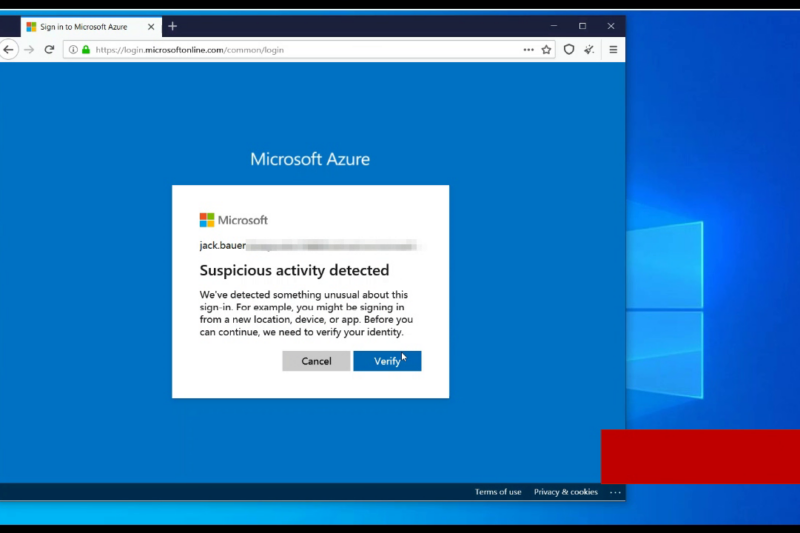Click the Cancel button
This screenshot has height=533, width=800.
pyautogui.click(x=316, y=361)
